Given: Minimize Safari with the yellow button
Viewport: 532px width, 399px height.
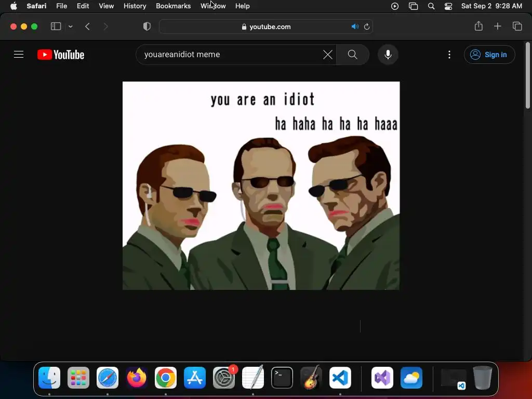Looking at the screenshot, I should pos(24,26).
